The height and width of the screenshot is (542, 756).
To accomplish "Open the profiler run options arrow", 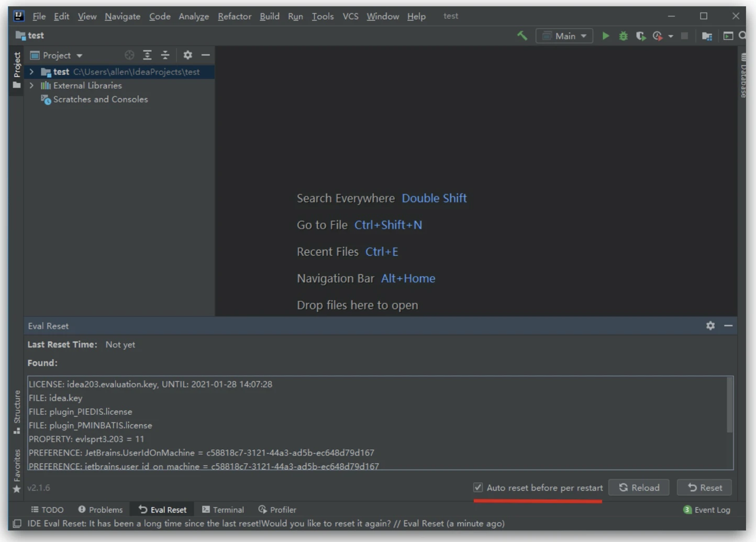I will tap(671, 36).
